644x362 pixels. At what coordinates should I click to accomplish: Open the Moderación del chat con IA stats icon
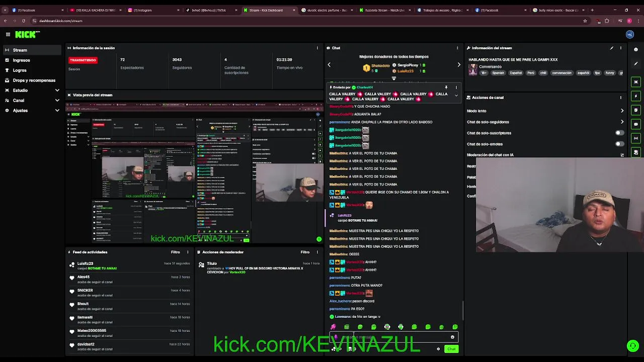622,155
